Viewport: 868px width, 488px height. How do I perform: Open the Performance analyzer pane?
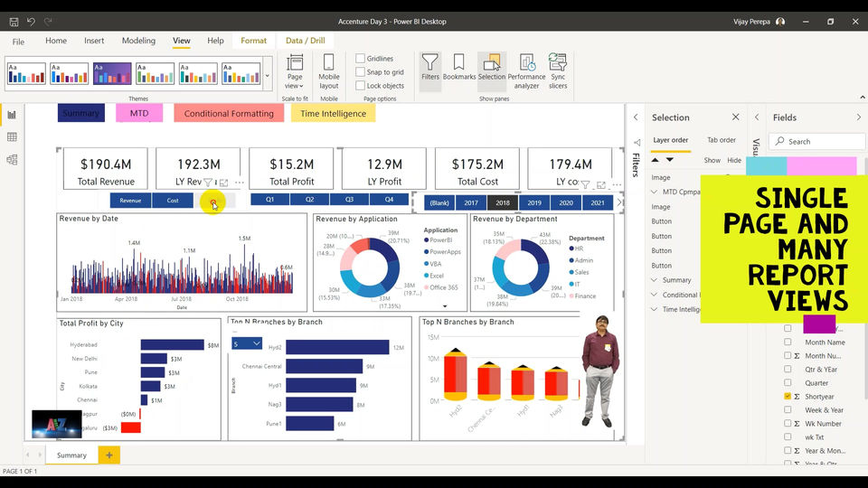(526, 71)
